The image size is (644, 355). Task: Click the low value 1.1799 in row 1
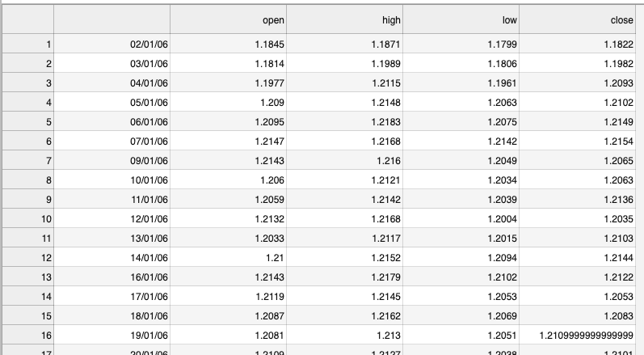[x=461, y=44]
